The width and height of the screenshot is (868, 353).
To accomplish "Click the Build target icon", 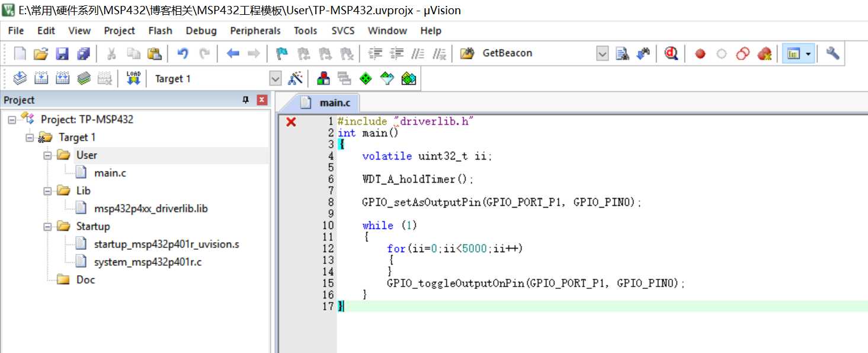I will point(41,78).
